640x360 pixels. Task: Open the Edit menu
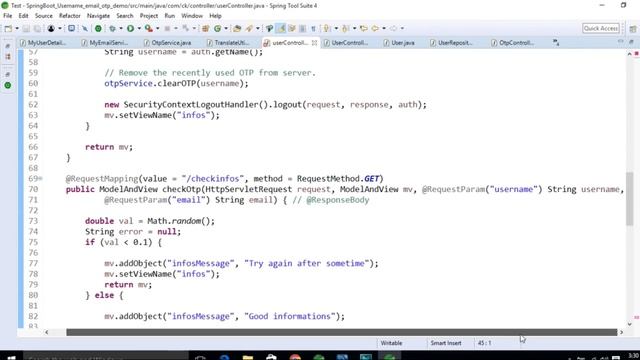23,16
